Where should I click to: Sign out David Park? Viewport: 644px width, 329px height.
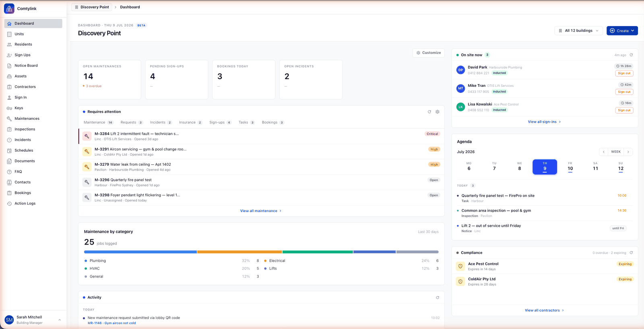click(x=624, y=73)
